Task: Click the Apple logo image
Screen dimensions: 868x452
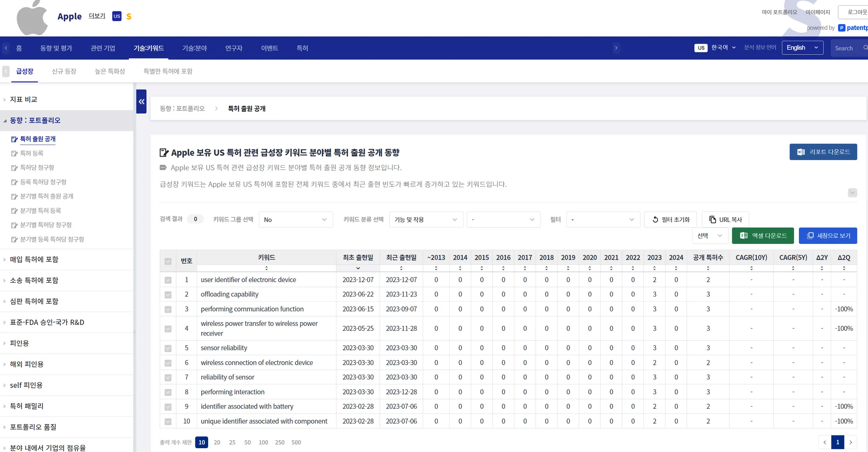Action: (32, 17)
